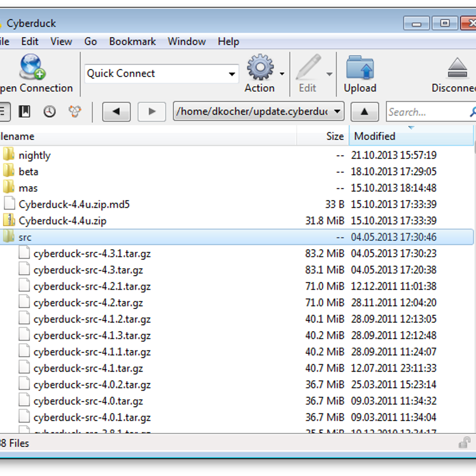Click the Disconnect eject icon
476x476 pixels.
pos(457,68)
